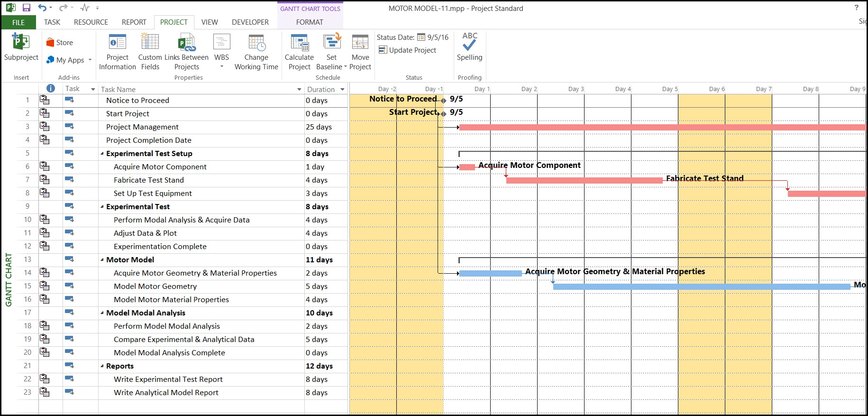This screenshot has width=868, height=416.
Task: Undo the last action
Action: point(42,8)
